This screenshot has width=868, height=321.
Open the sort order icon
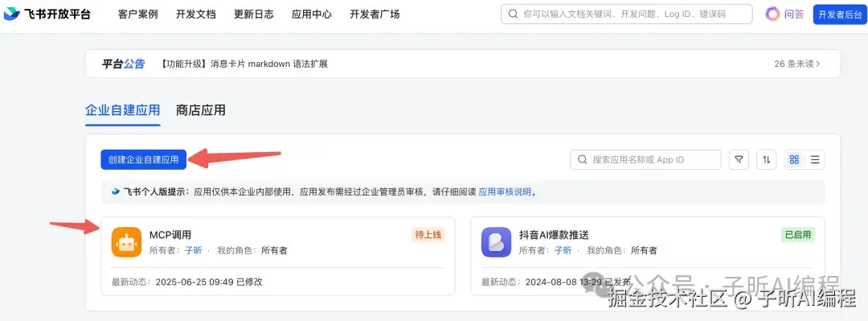click(767, 159)
